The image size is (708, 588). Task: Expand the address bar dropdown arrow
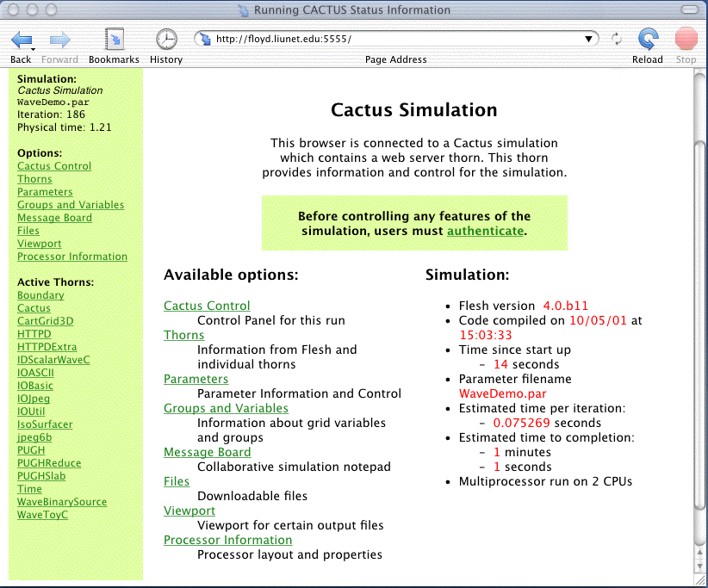(x=589, y=39)
